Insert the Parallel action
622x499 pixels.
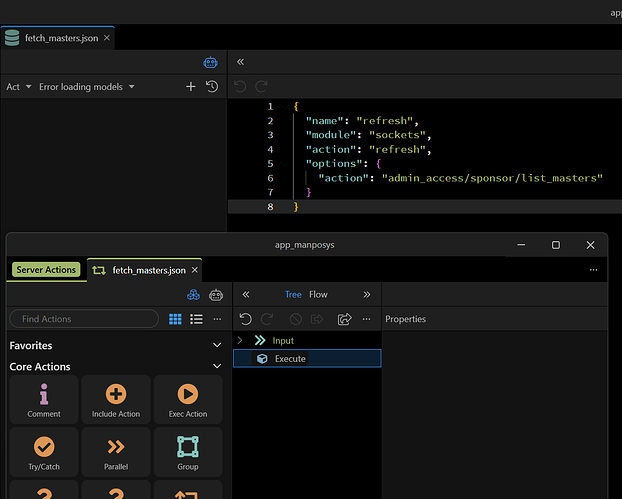(x=116, y=452)
